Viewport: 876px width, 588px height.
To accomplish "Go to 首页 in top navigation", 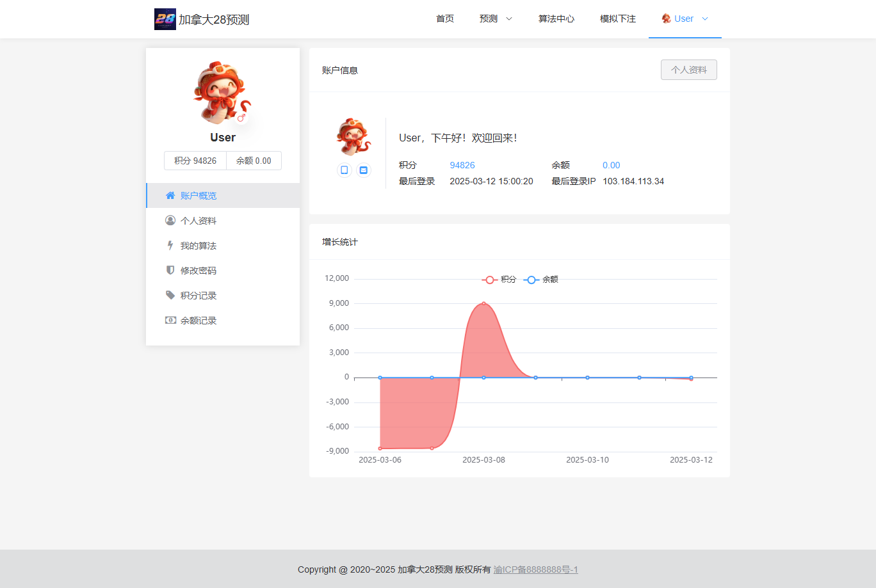I will (x=445, y=19).
